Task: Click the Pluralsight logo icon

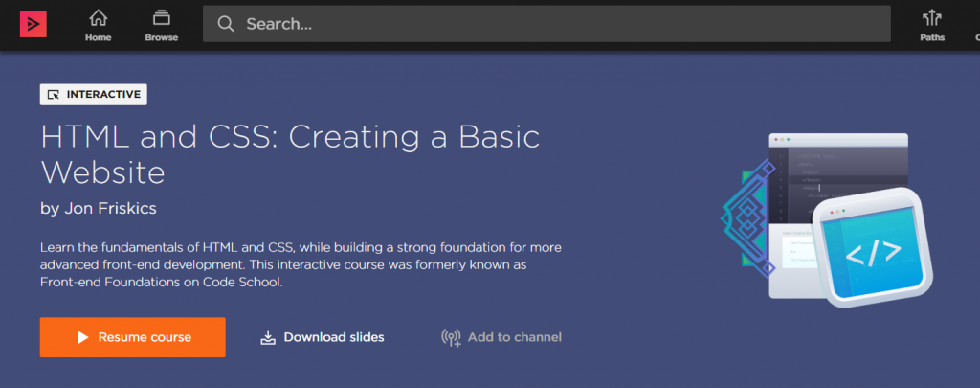Action: click(x=33, y=24)
